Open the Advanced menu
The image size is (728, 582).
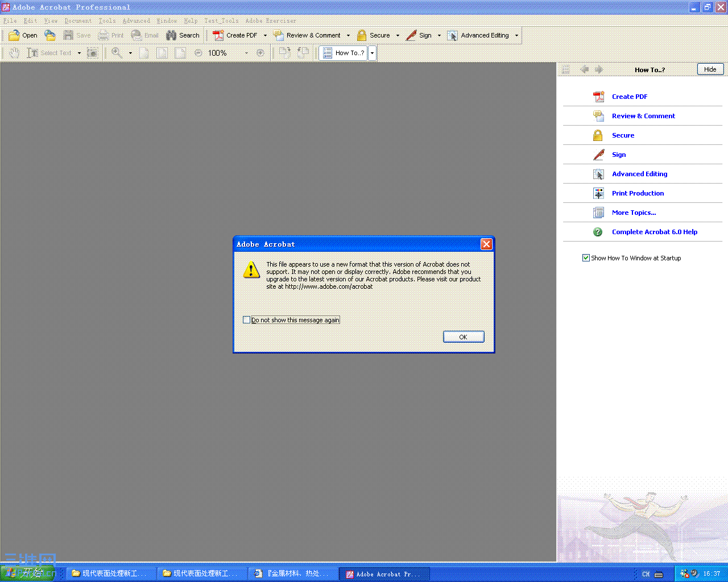(x=136, y=20)
